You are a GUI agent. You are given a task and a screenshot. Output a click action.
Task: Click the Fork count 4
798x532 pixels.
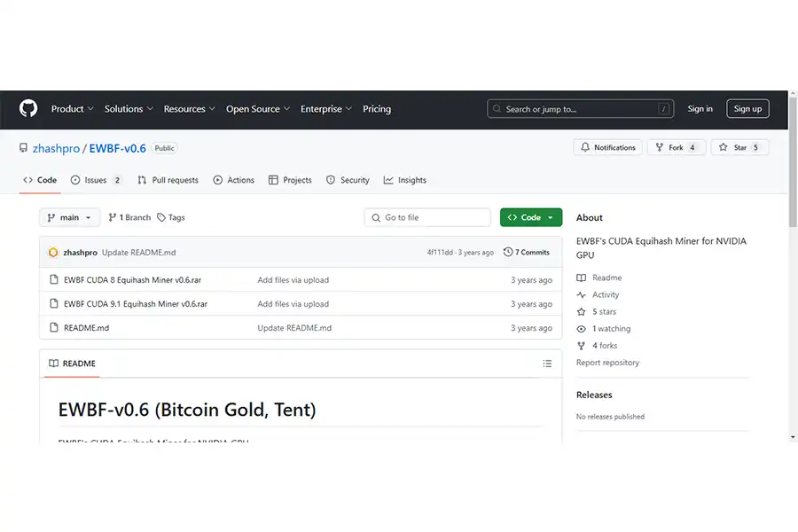692,148
